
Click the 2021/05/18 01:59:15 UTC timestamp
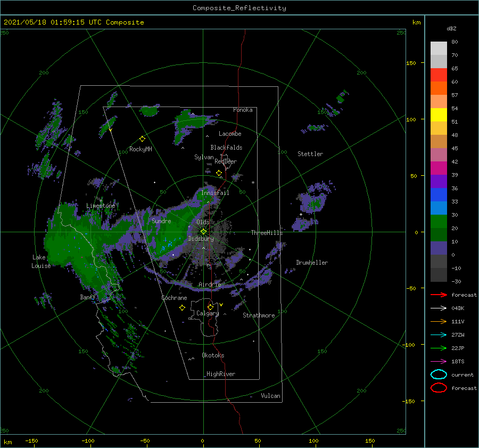tap(53, 22)
